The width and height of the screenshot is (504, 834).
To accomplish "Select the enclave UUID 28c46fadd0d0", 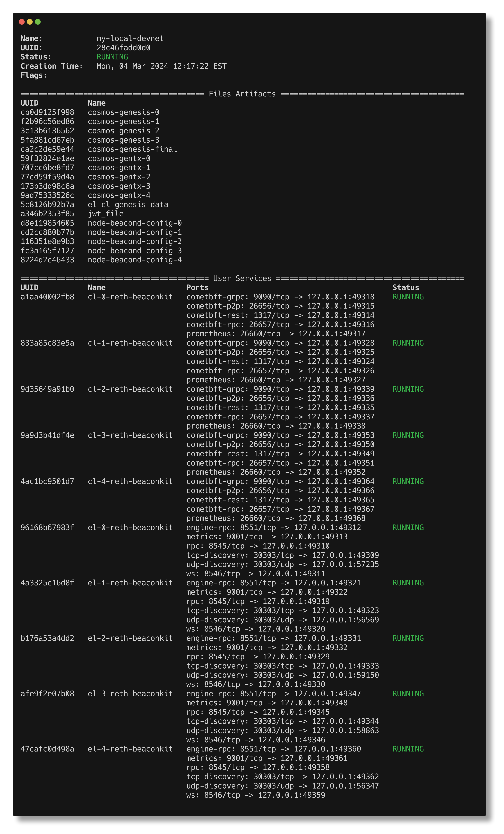I will 123,48.
